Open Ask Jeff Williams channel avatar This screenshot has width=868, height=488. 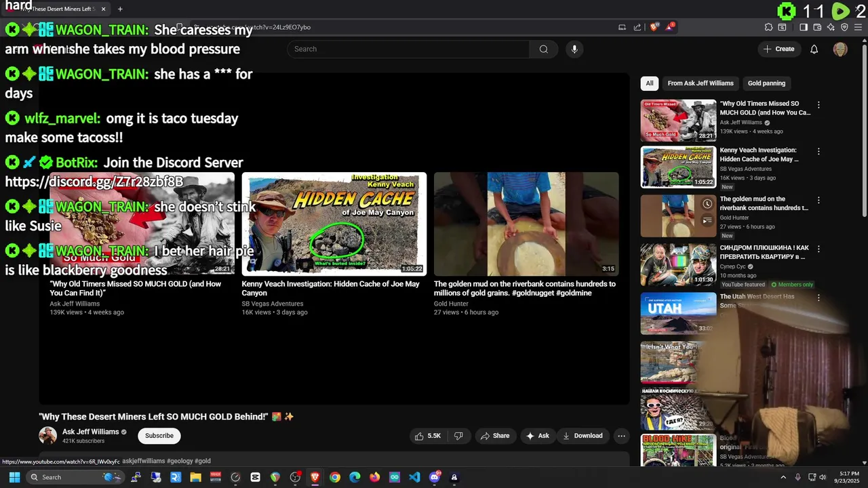[x=47, y=436]
